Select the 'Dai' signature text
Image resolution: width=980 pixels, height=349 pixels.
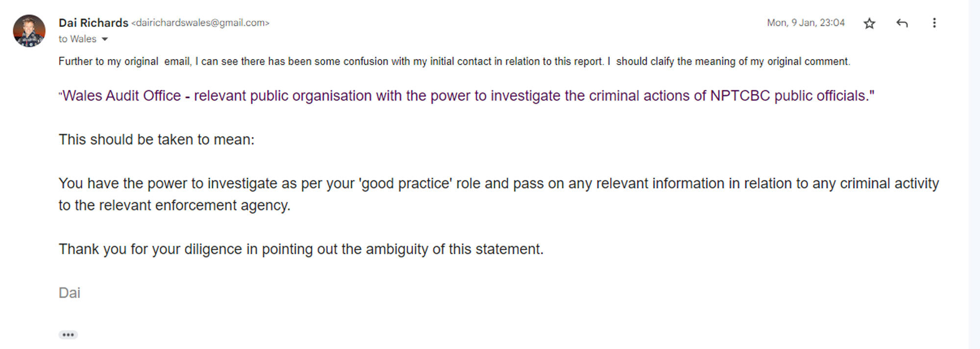coord(70,293)
